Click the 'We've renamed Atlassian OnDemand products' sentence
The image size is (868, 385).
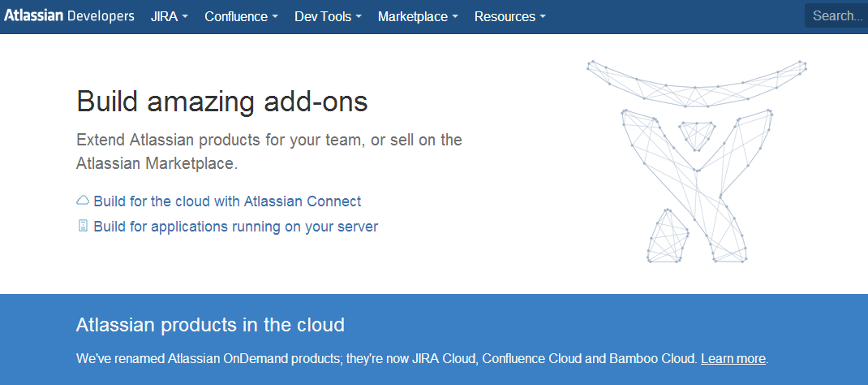[x=387, y=358]
